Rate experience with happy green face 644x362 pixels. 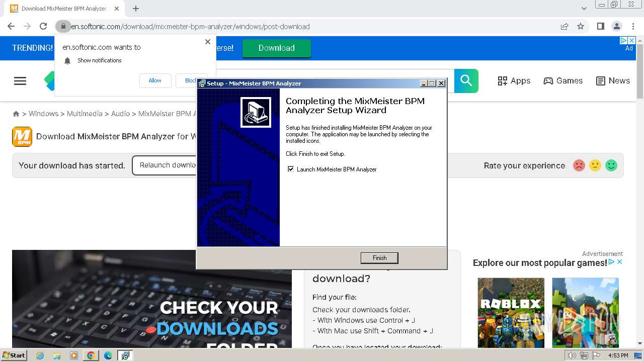pyautogui.click(x=611, y=165)
